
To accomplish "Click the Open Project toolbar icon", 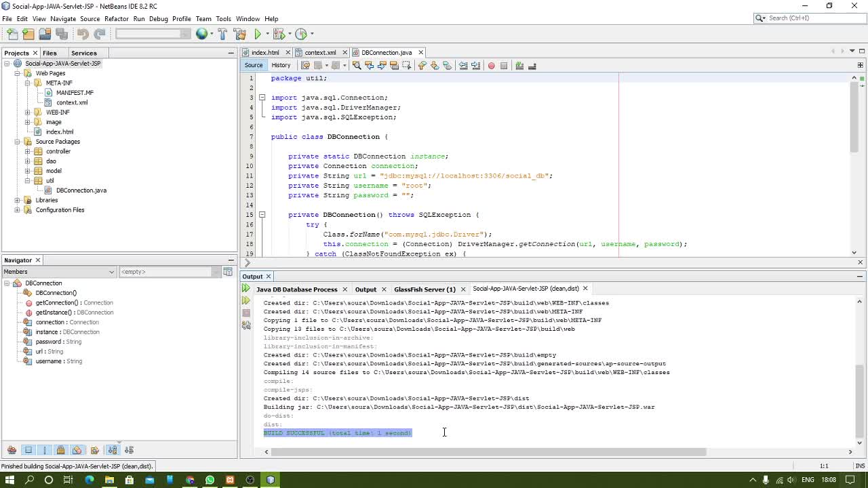I will pyautogui.click(x=45, y=33).
